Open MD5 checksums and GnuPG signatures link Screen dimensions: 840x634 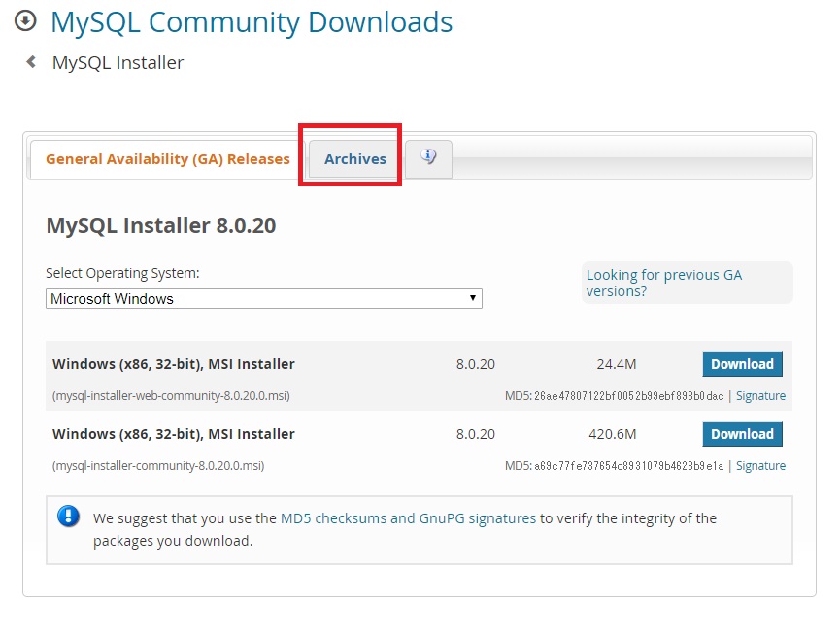coord(408,518)
